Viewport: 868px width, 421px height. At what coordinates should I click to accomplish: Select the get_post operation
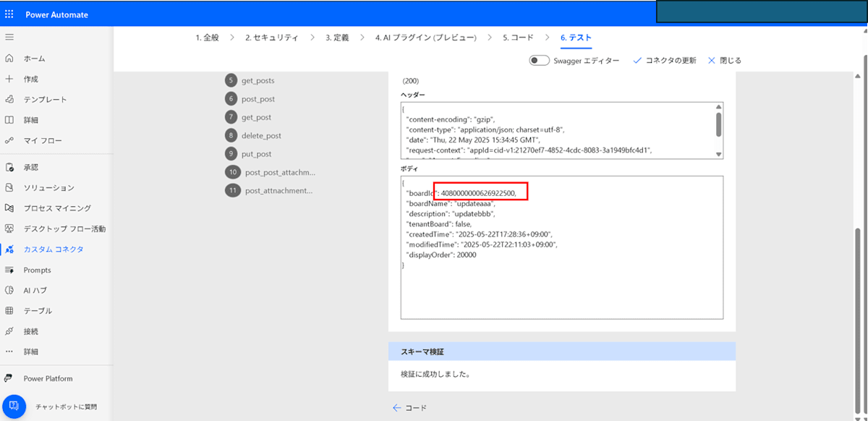click(257, 117)
